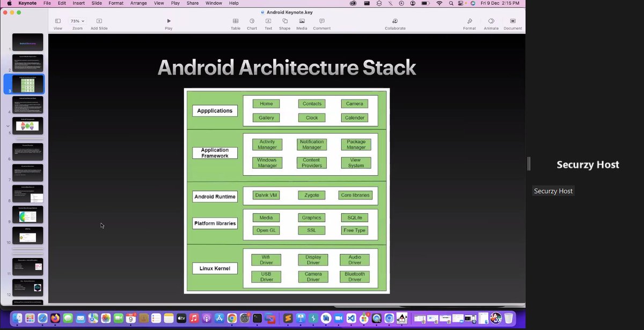The height and width of the screenshot is (330, 644).
Task: Select slide 1 thumbnail in the navigator
Action: click(x=28, y=42)
